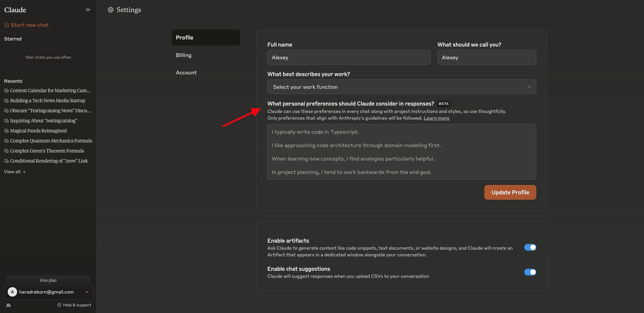Viewport: 644px width, 313px height.
Task: Click the personal preferences text area
Action: tap(401, 152)
